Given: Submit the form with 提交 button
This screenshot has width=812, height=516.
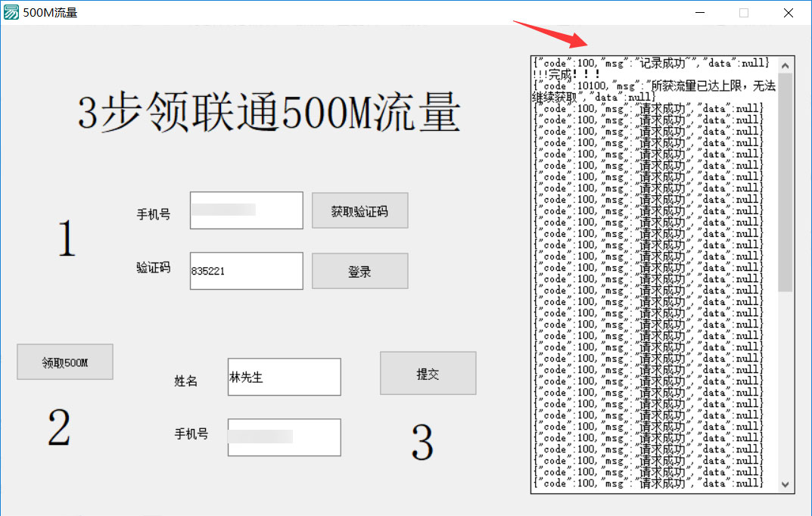Looking at the screenshot, I should point(428,373).
